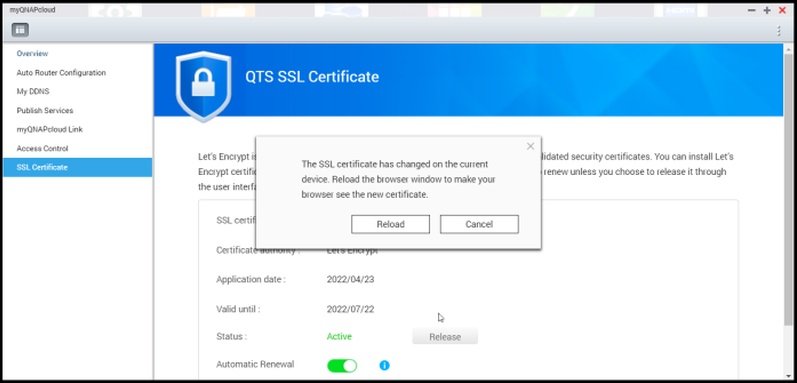Click the Release certificate button

(445, 337)
